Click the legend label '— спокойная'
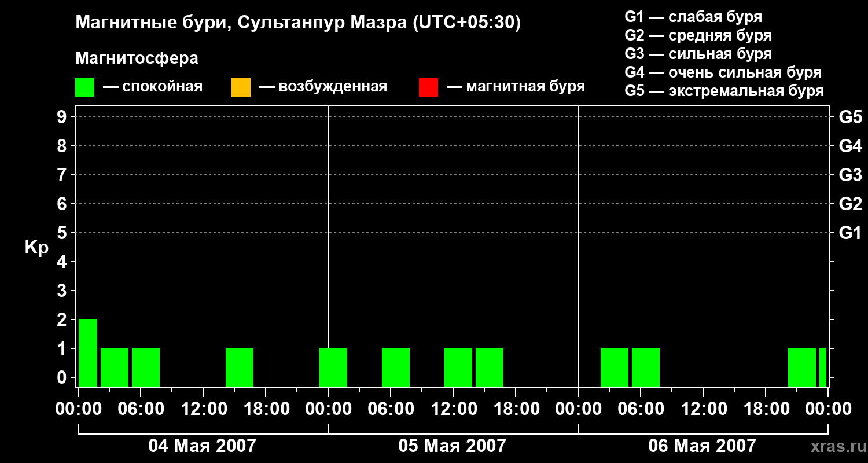The height and width of the screenshot is (463, 868). point(153,87)
